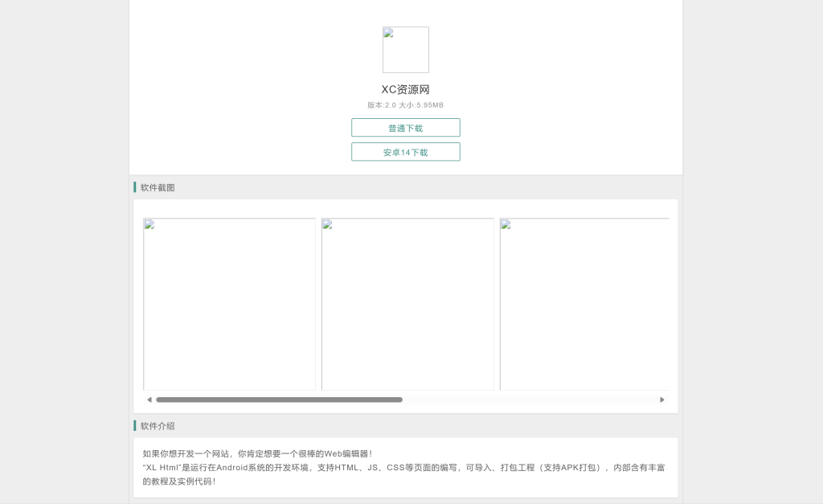Viewport: 823px width, 504px height.
Task: Click the XC资源网 title text
Action: click(405, 90)
